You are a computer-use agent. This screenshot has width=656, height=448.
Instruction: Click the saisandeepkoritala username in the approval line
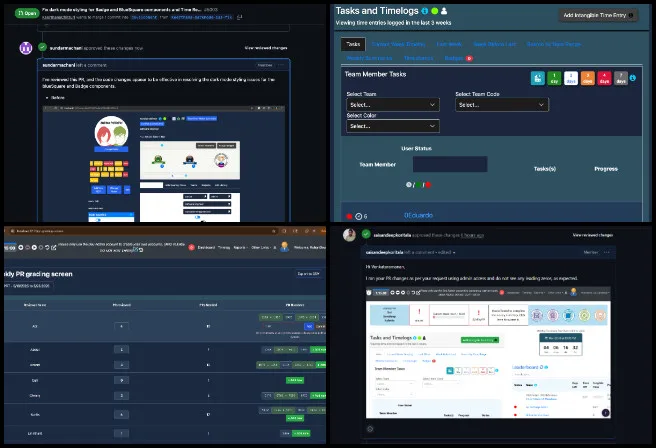[x=392, y=235]
